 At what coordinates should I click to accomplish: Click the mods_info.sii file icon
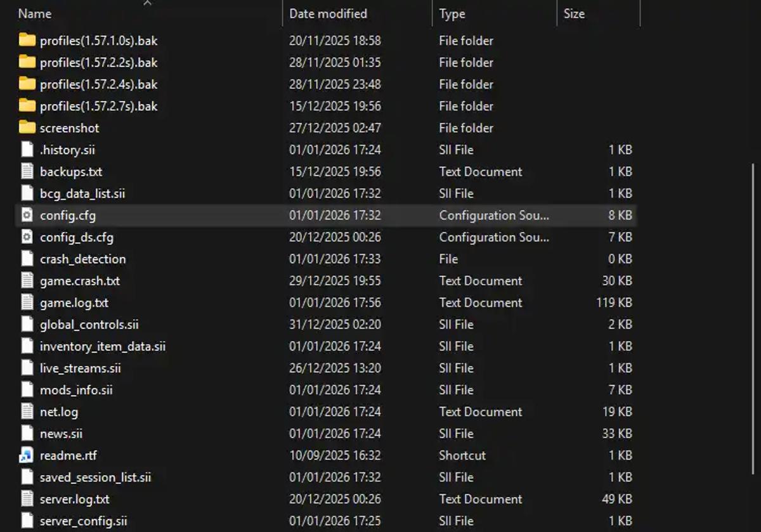pyautogui.click(x=27, y=390)
